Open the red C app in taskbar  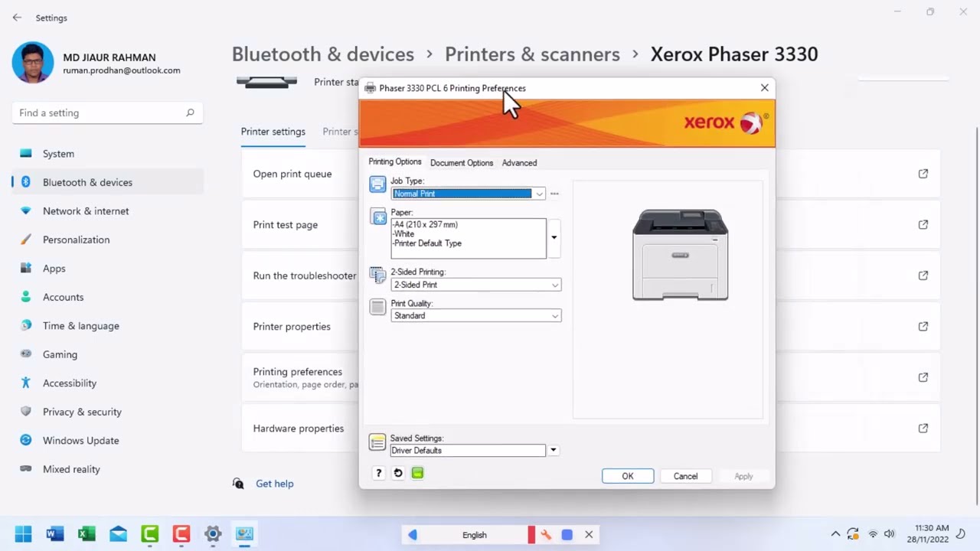181,534
